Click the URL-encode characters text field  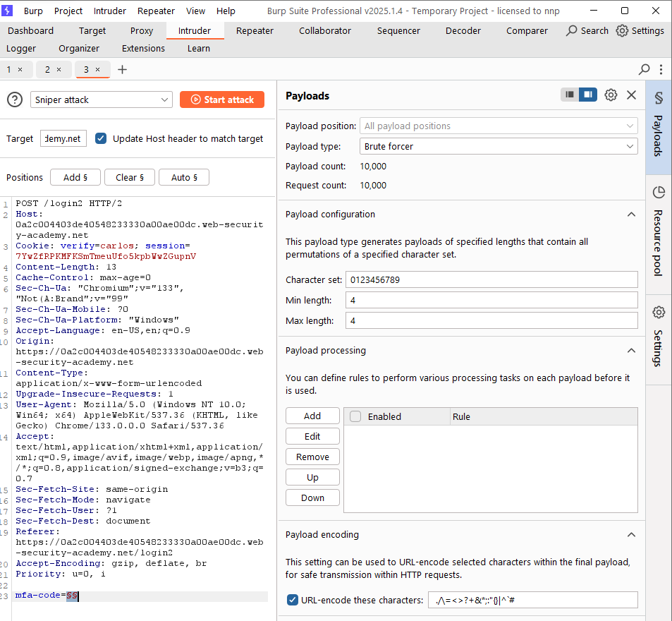[x=532, y=600]
